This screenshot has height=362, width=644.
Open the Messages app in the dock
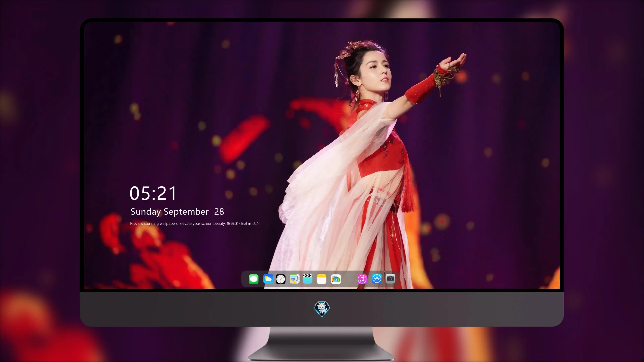point(254,279)
